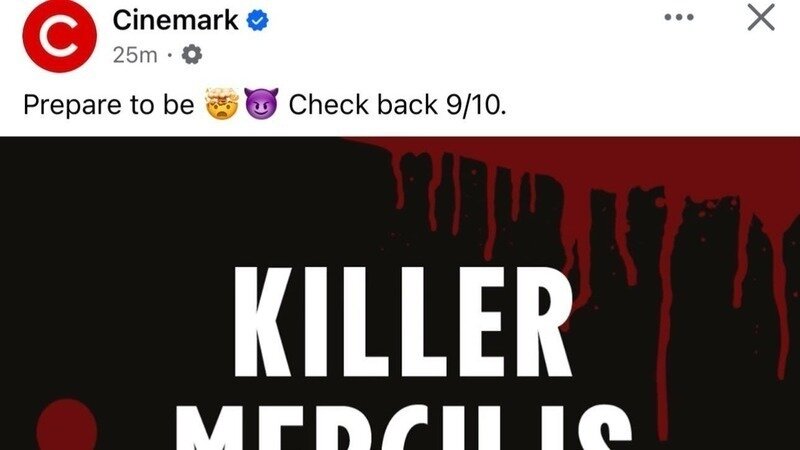This screenshot has height=450, width=800.
Task: Click the gear audience icon
Action: point(192,54)
